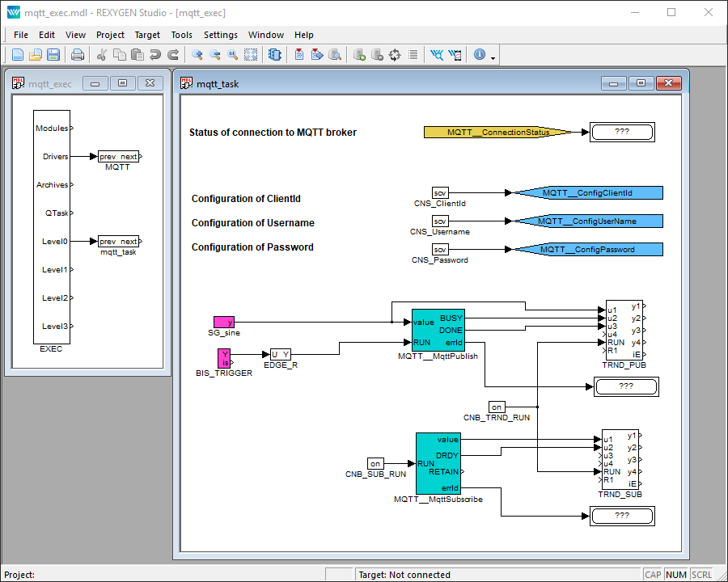Select the MQTT__ConfigClientId blue block
Viewport: 728px width, 582px height.
(589, 192)
